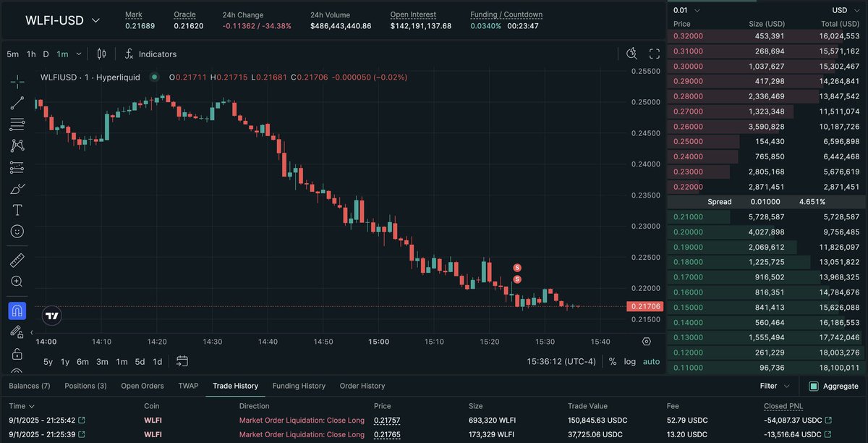Toggle the magnet mode tool
This screenshot has width=868, height=443.
coord(17,311)
